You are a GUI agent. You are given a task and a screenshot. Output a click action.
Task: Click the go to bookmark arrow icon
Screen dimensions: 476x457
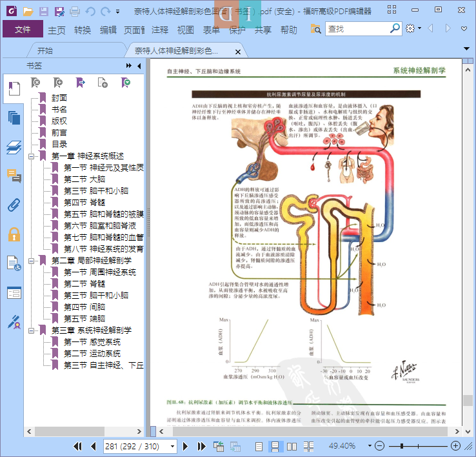click(x=80, y=83)
